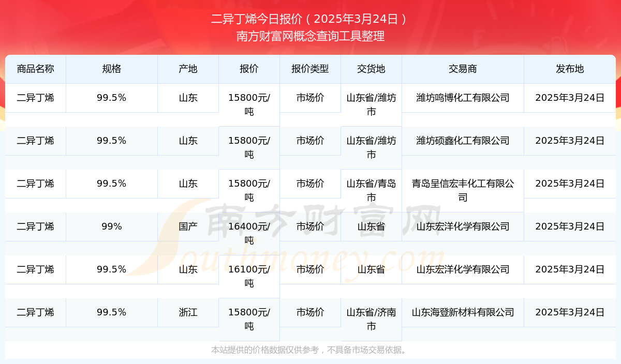Click the 16400元/吨 price cell
Image resolution: width=621 pixels, height=364 pixels.
[x=249, y=233]
